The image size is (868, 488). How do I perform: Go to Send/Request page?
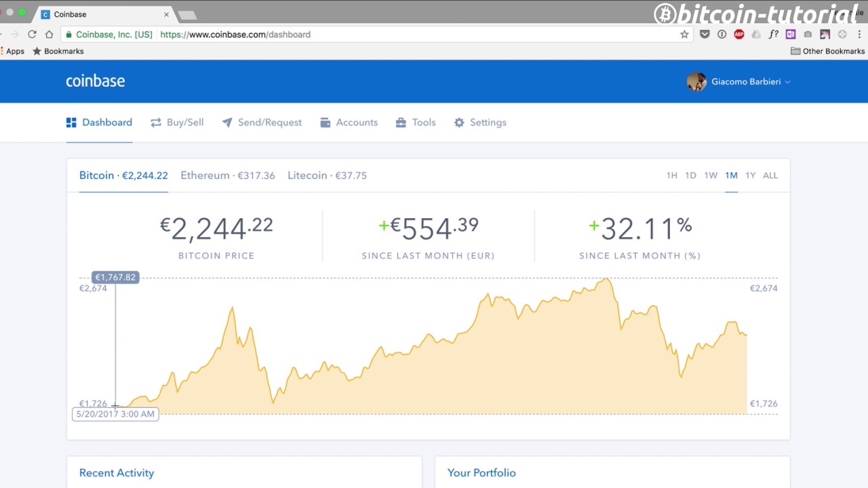coord(262,123)
